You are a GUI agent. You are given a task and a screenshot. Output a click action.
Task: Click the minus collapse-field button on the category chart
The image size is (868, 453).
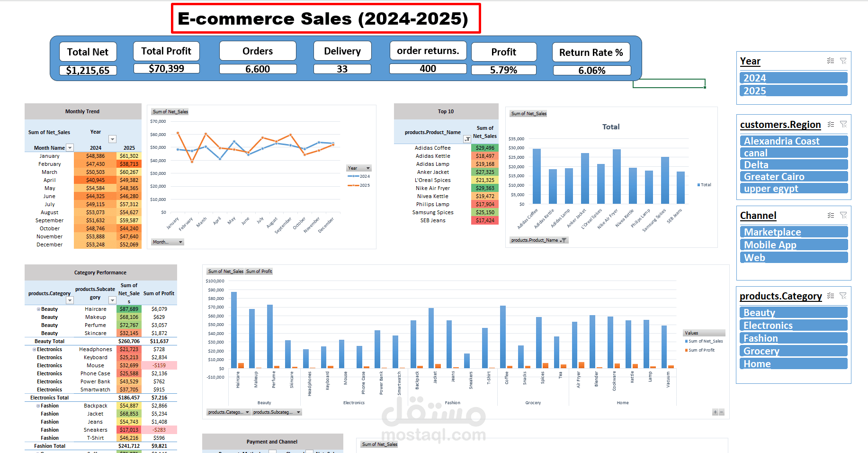(x=721, y=412)
